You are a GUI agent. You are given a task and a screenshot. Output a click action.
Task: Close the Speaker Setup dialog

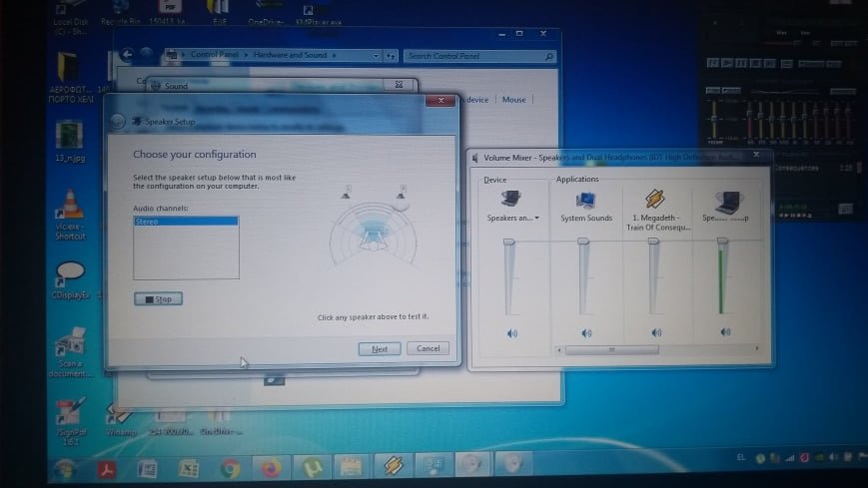pyautogui.click(x=440, y=100)
